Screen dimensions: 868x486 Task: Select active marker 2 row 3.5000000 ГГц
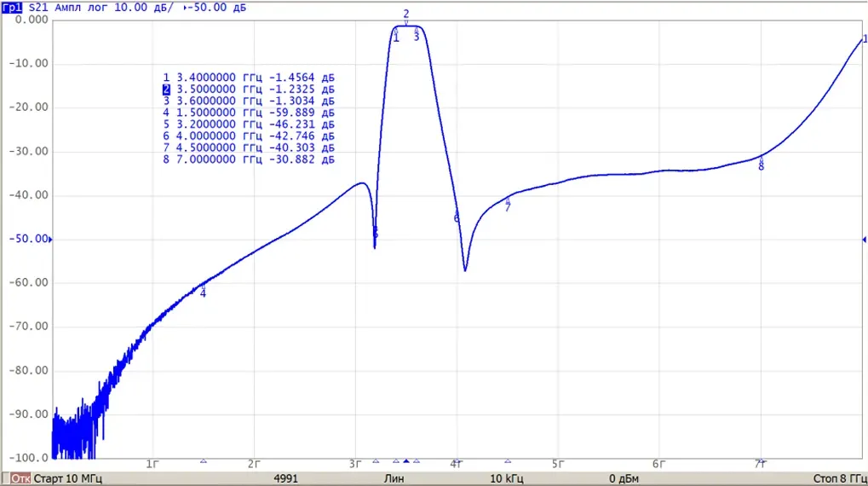point(249,90)
